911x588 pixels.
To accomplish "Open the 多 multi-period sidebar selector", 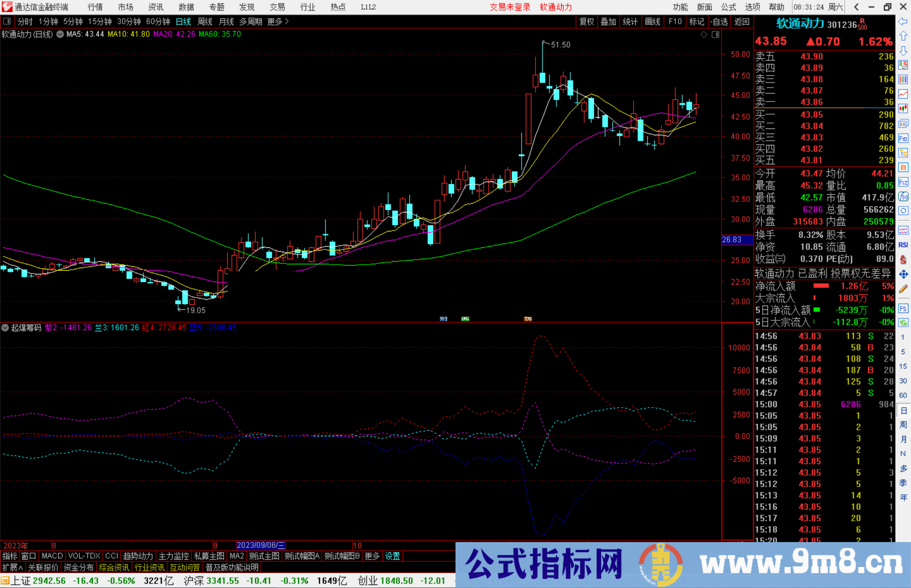I will [903, 468].
